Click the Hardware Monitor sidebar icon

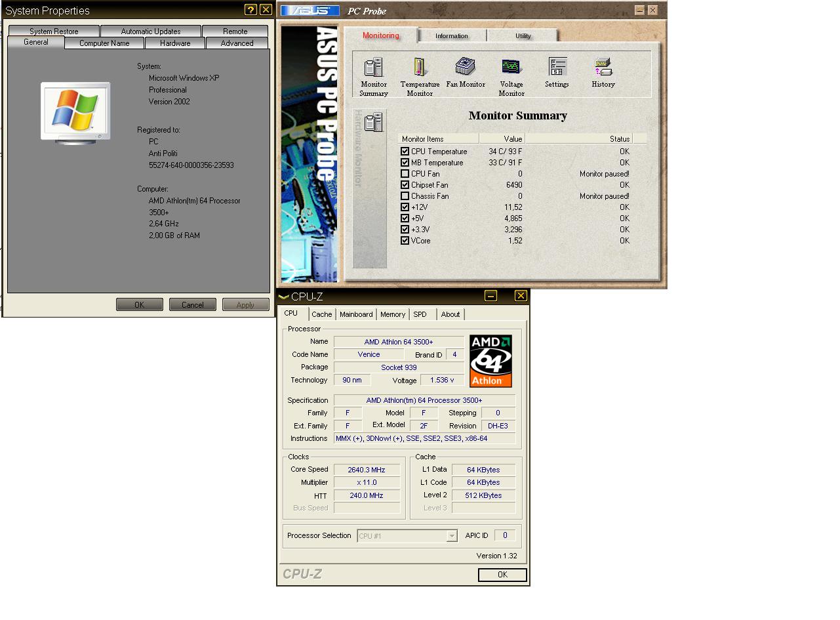373,122
